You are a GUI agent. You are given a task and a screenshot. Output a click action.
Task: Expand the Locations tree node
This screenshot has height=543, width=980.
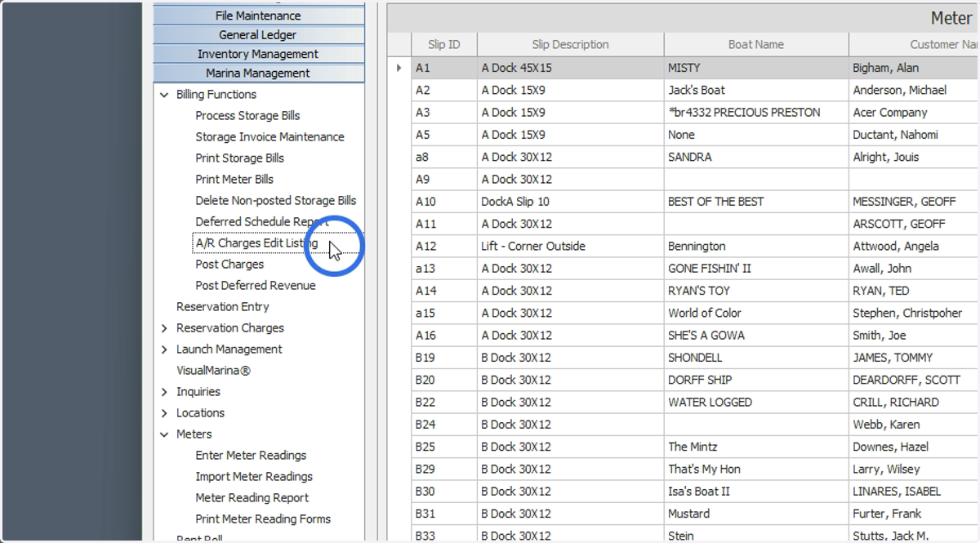(x=165, y=413)
